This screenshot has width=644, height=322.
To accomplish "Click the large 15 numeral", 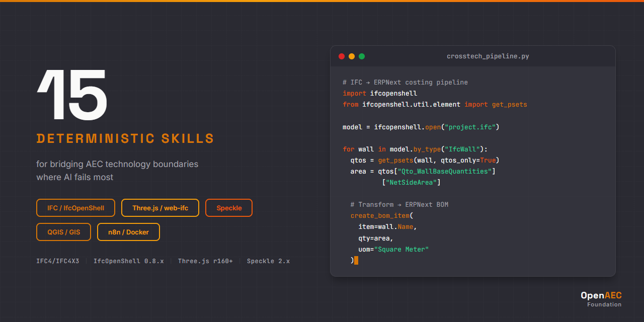I will (72, 95).
